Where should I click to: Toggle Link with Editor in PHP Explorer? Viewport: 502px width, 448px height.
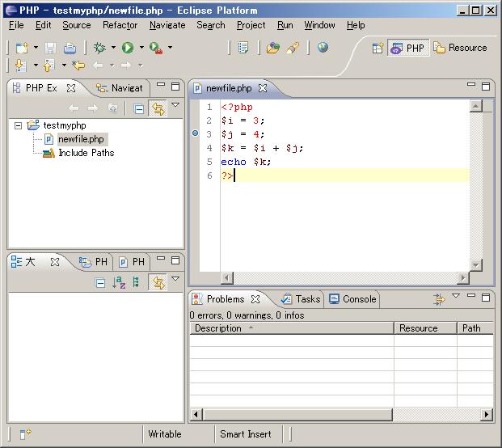(158, 108)
